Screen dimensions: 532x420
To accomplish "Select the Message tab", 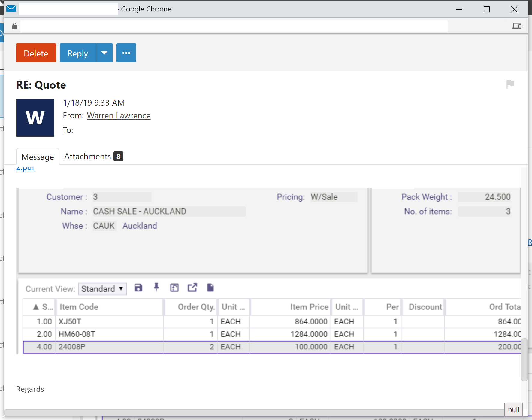I will pos(38,157).
